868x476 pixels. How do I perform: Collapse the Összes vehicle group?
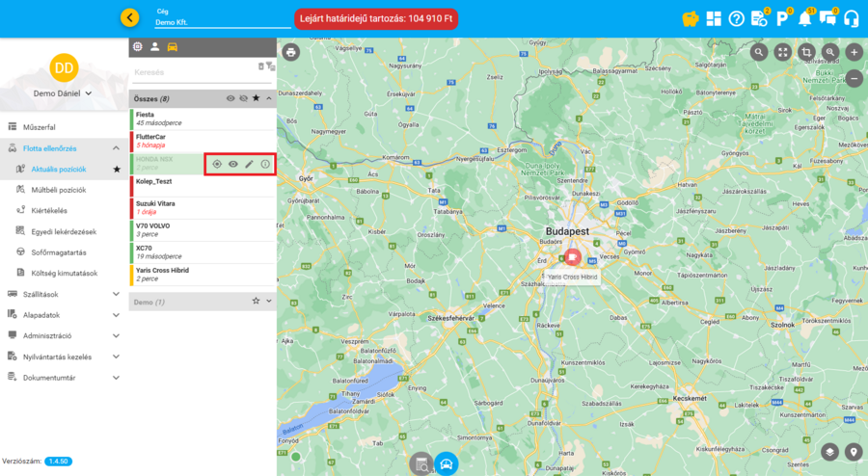pos(269,98)
